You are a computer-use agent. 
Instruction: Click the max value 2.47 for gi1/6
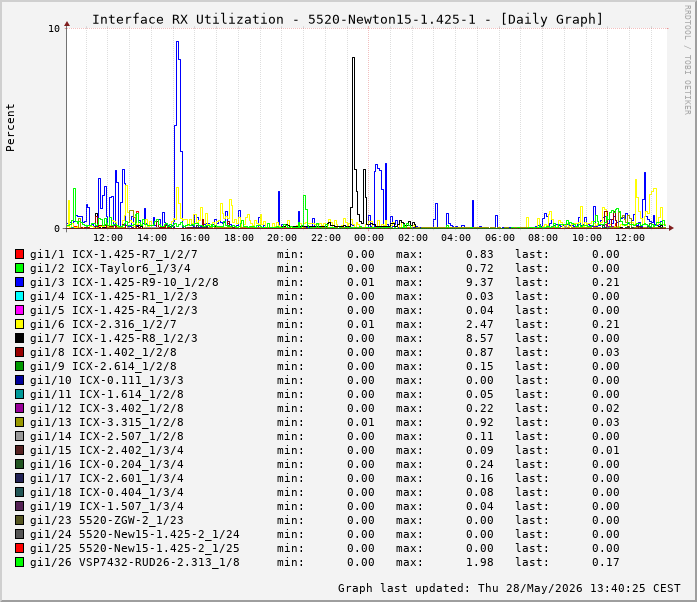click(480, 324)
